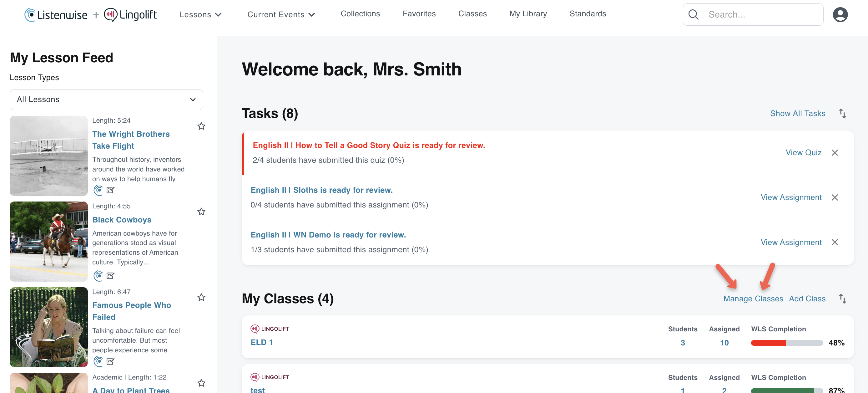Favorite The Wright Brothers Take Flight lesson star
This screenshot has width=868, height=393.
click(201, 126)
